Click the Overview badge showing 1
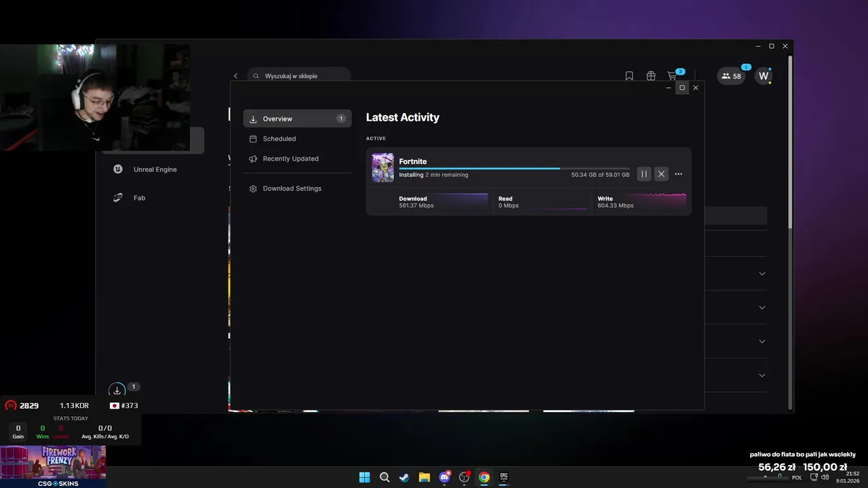The width and height of the screenshot is (868, 488). click(x=341, y=119)
